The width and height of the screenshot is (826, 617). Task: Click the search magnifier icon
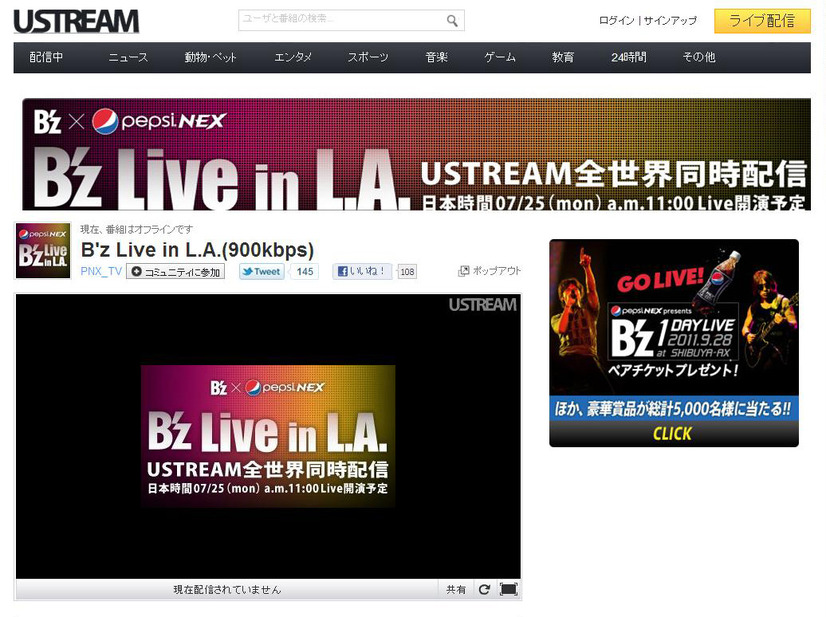[x=452, y=21]
